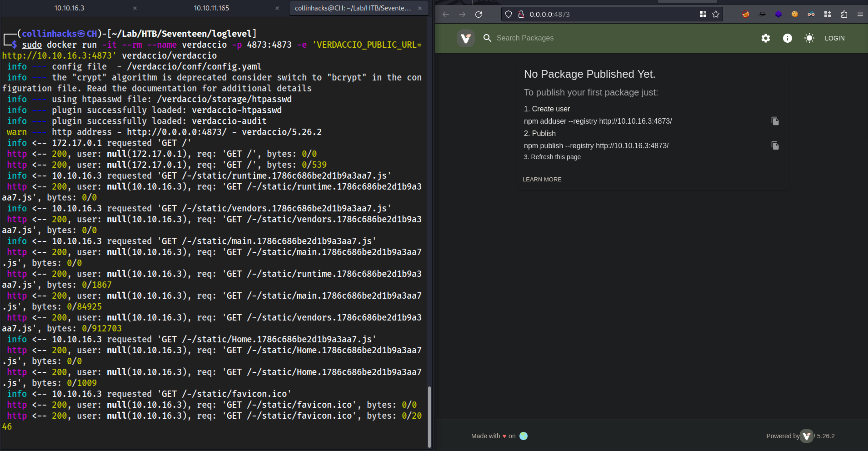Click '3. Refresh this page' text
This screenshot has width=868, height=451.
(x=552, y=157)
